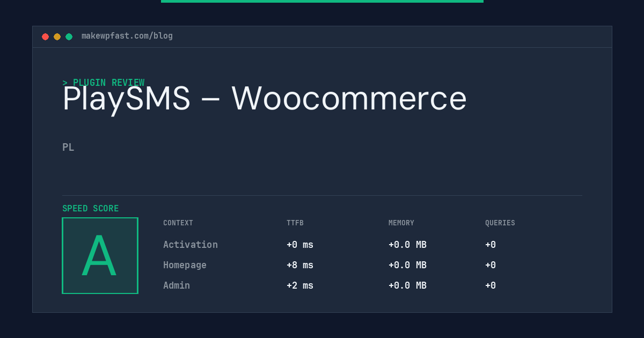Click the 'MEMORY' column header

[x=401, y=223]
